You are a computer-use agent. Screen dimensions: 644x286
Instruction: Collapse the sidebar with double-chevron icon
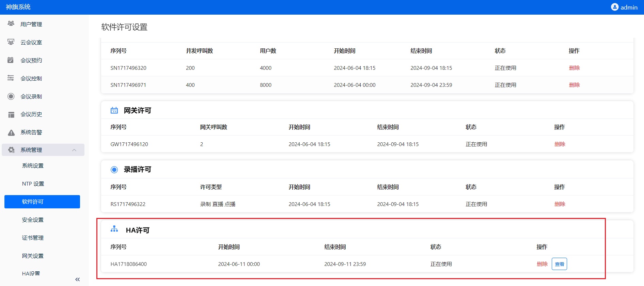tap(77, 280)
